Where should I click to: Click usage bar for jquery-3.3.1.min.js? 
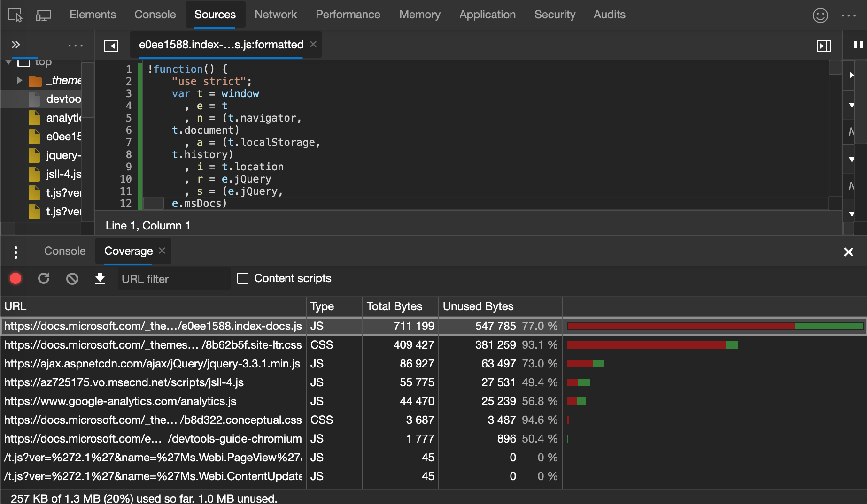click(585, 364)
